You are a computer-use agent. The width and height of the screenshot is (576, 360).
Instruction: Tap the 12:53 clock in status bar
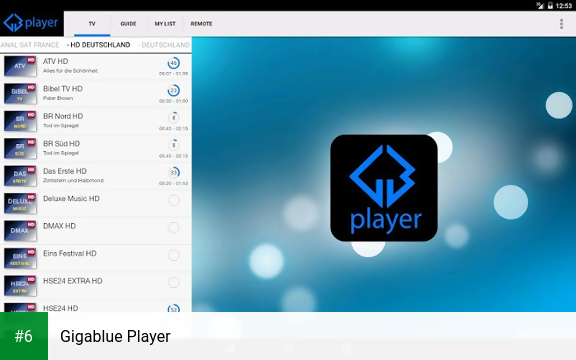coord(564,6)
